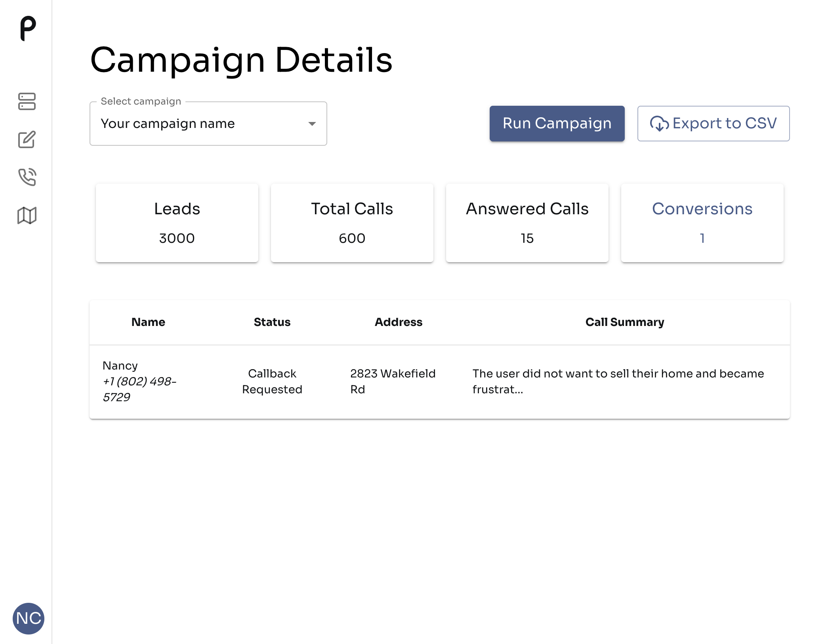Click the Run Campaign button
The height and width of the screenshot is (644, 828).
click(557, 124)
